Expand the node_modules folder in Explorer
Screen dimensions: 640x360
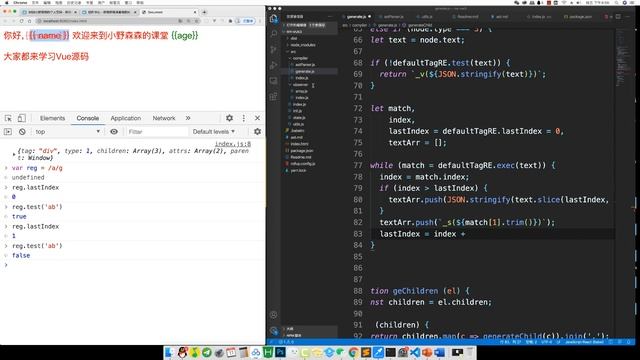click(309, 45)
